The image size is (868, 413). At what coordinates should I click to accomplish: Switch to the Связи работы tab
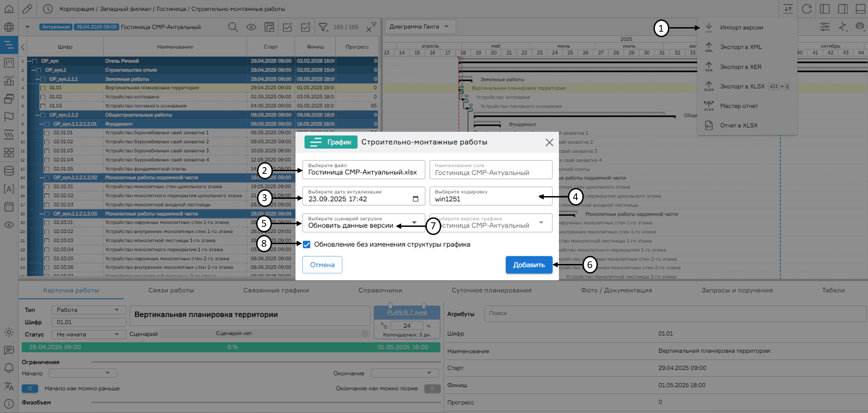coord(171,290)
